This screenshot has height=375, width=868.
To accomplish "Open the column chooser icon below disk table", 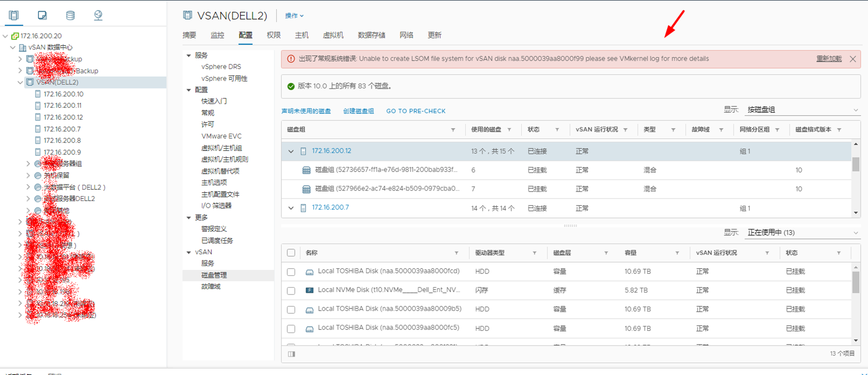I will tap(292, 354).
